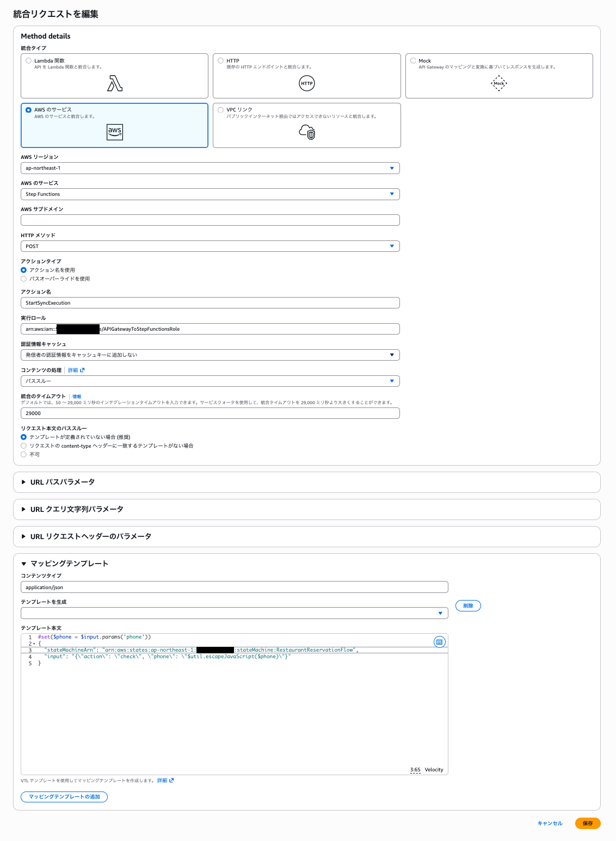Viewport: 616px width, 841px height.
Task: Click the アクション名 StartSyncExecution field
Action: tap(210, 302)
